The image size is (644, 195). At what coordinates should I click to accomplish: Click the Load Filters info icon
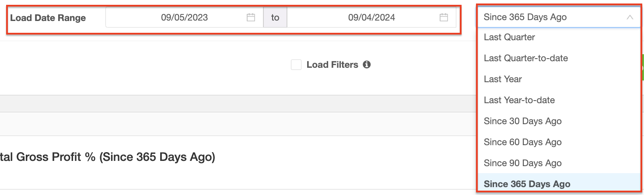click(x=367, y=65)
